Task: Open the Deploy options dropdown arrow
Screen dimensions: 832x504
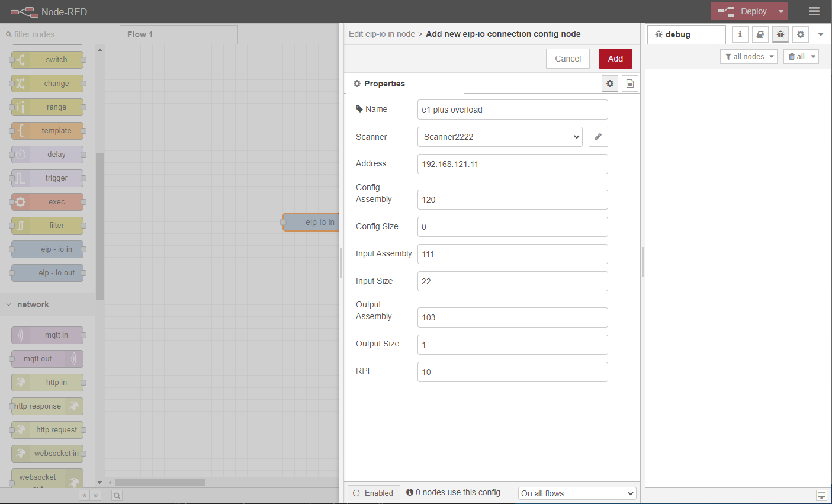Action: 781,11
